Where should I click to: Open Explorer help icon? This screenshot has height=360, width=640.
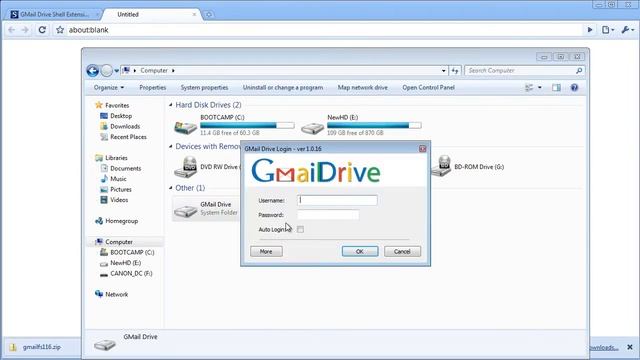click(574, 87)
